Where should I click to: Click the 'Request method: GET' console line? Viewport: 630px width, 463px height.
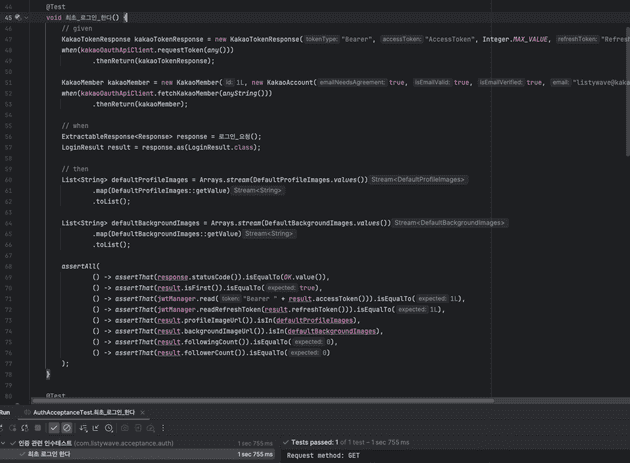pos(323,455)
